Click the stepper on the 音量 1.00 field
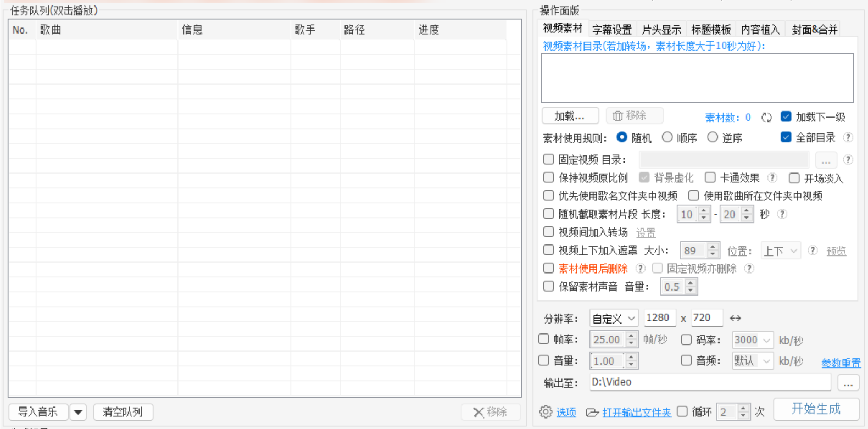 (x=631, y=361)
